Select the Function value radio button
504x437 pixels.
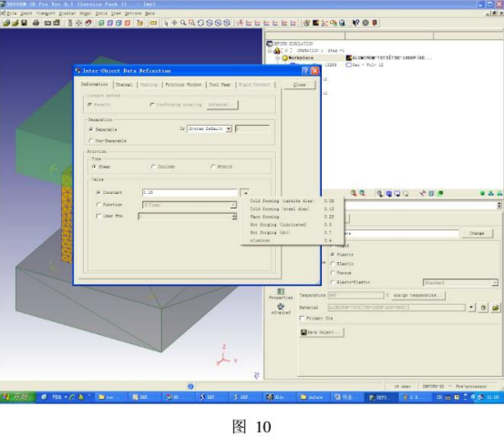[98, 204]
